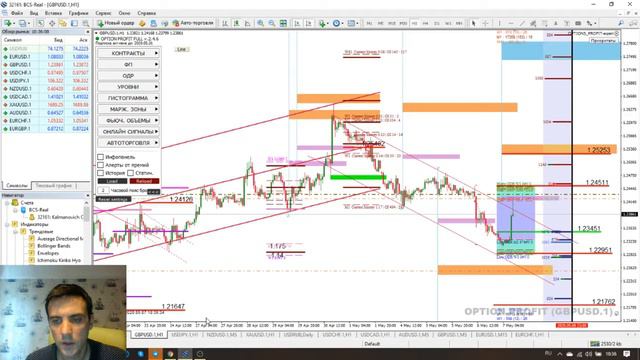Enable Chart Shift icon
This screenshot has height=360, width=640.
(309, 23)
